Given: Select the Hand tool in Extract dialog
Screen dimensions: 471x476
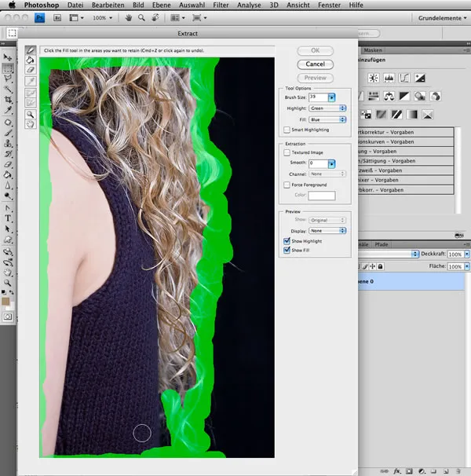Looking at the screenshot, I should point(31,124).
